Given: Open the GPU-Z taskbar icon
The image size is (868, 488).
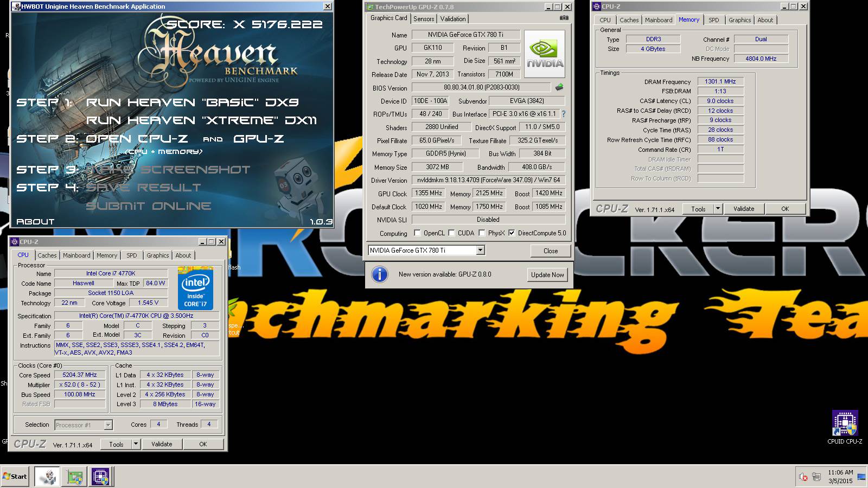Looking at the screenshot, I should tap(74, 477).
